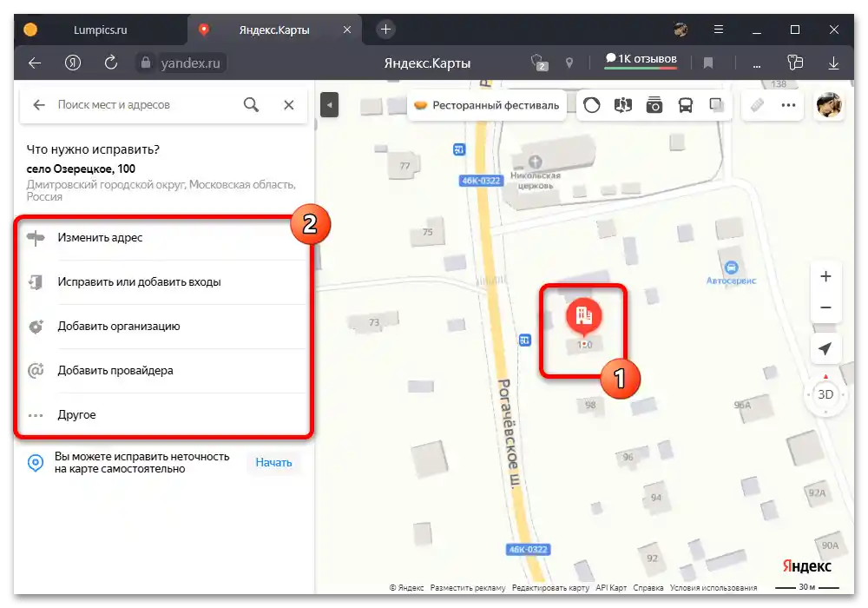Choose Добавить организацию option
This screenshot has width=868, height=608.
coord(165,327)
